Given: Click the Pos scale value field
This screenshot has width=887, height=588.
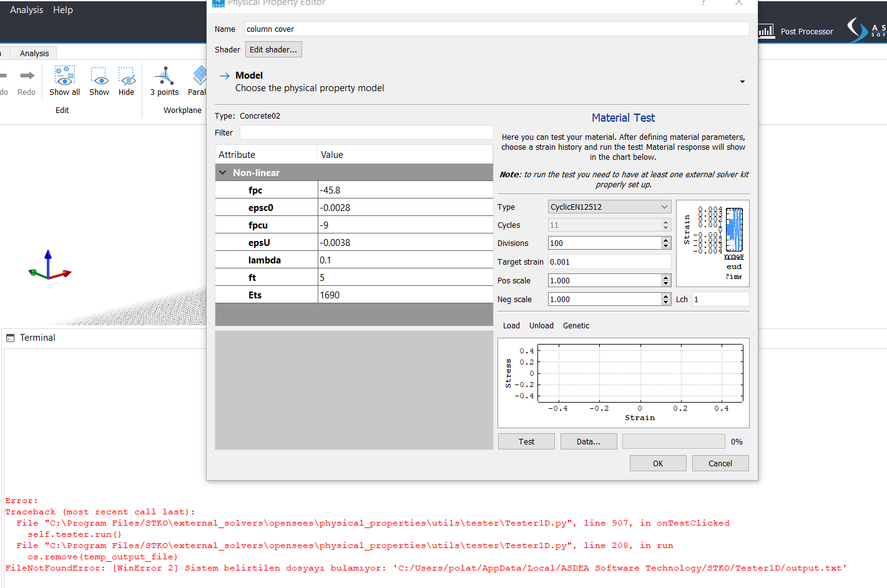Looking at the screenshot, I should [604, 280].
